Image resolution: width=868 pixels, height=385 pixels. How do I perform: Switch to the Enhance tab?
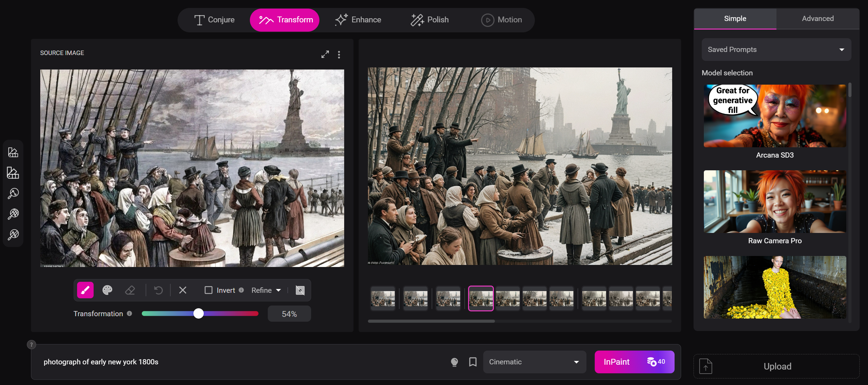(358, 20)
